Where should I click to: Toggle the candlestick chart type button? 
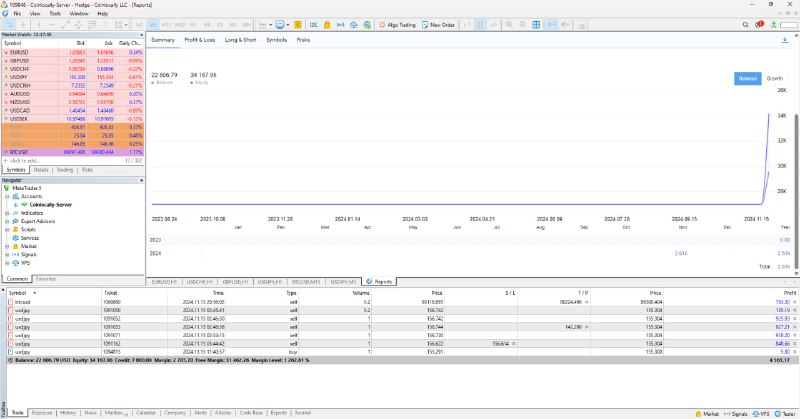pos(480,24)
